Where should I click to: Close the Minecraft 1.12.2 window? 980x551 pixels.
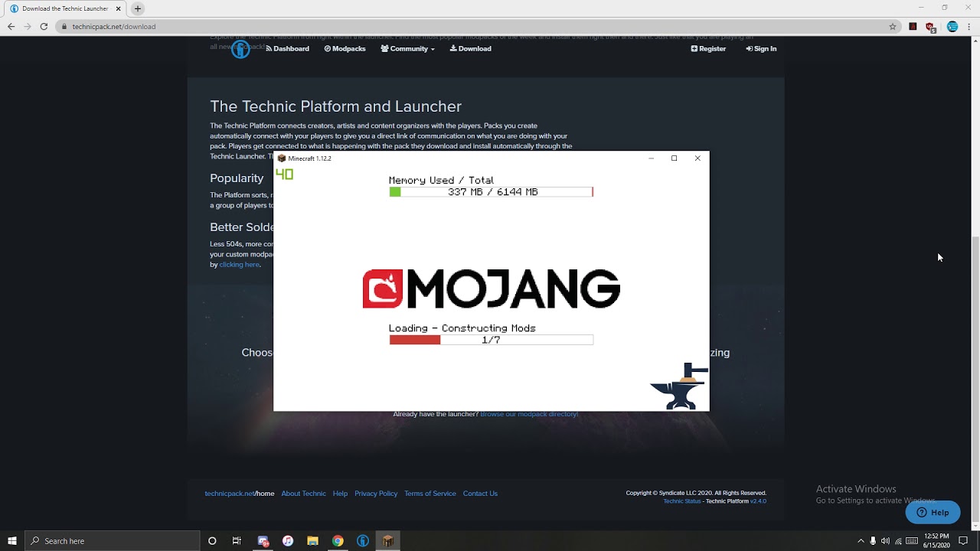(697, 158)
